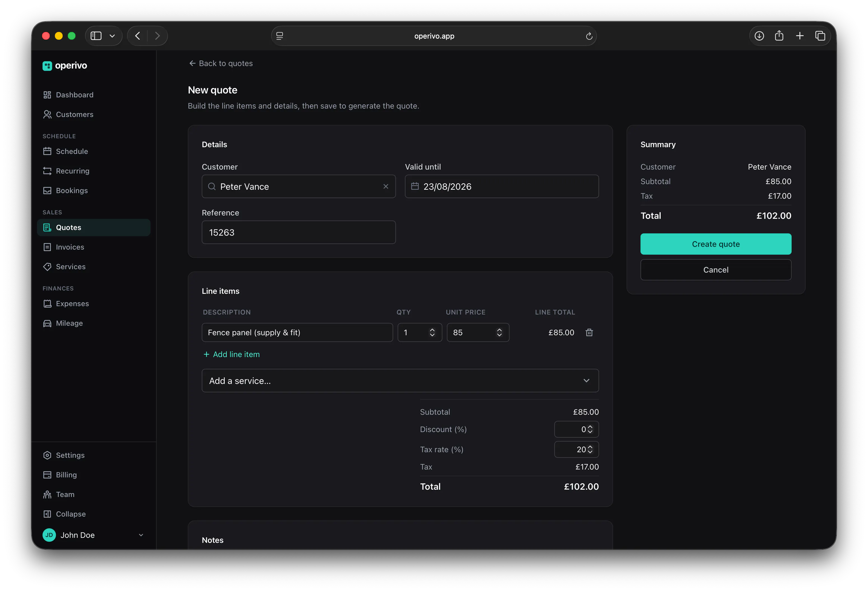Cancel the new quote
Viewport: 868px width, 591px height.
pos(715,270)
